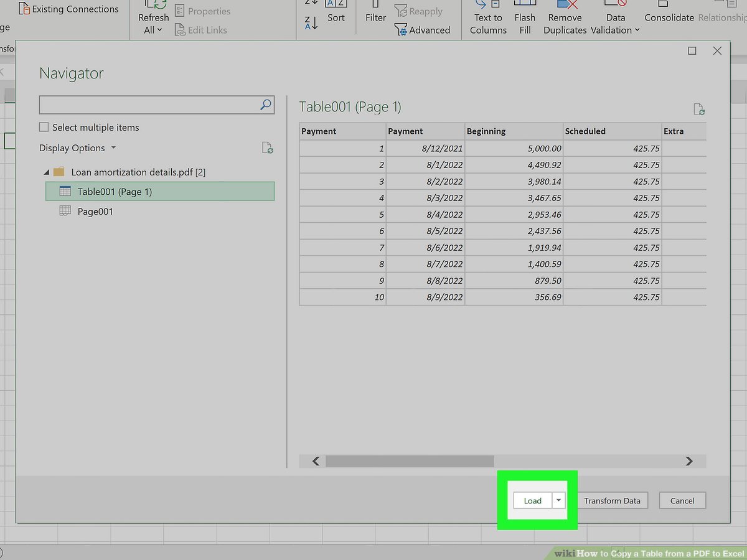The height and width of the screenshot is (560, 747).
Task: Select Page001 in the navigator tree
Action: 95,212
